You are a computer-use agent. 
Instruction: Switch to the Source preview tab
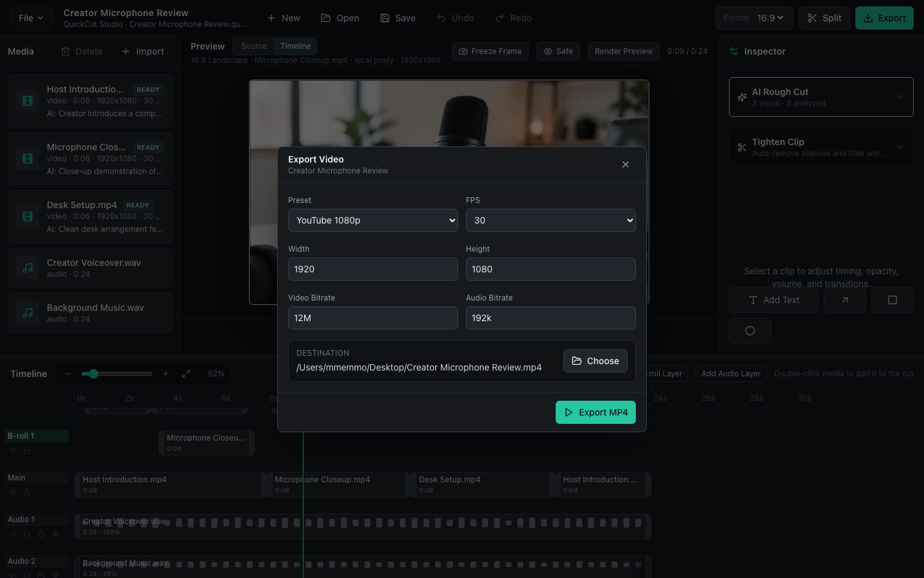[253, 46]
